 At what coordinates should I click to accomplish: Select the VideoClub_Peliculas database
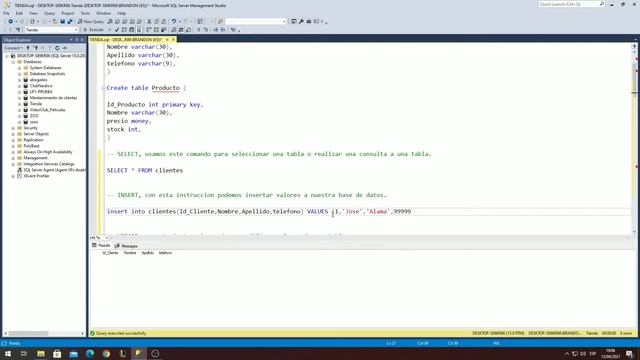coord(47,110)
